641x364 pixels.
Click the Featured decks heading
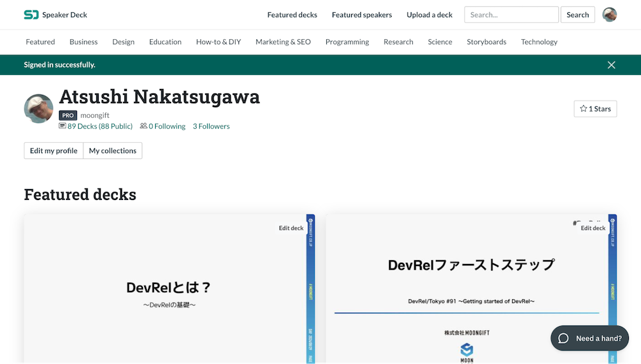click(x=80, y=194)
